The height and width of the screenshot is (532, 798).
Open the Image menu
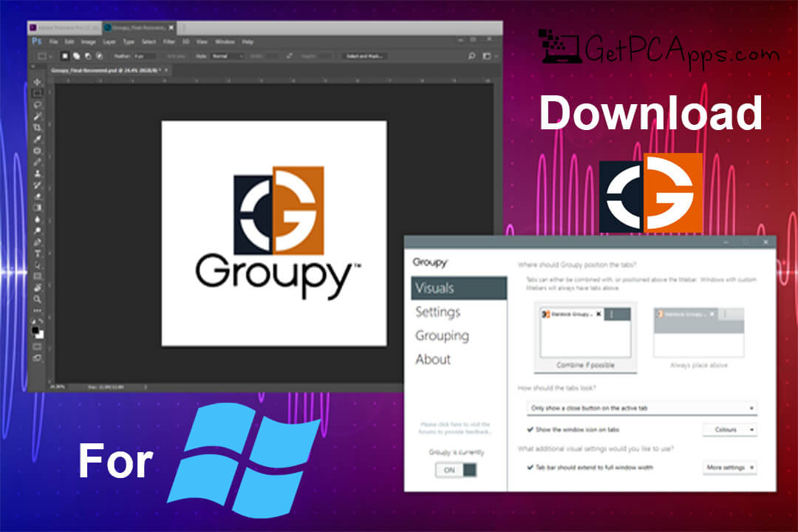tap(88, 41)
